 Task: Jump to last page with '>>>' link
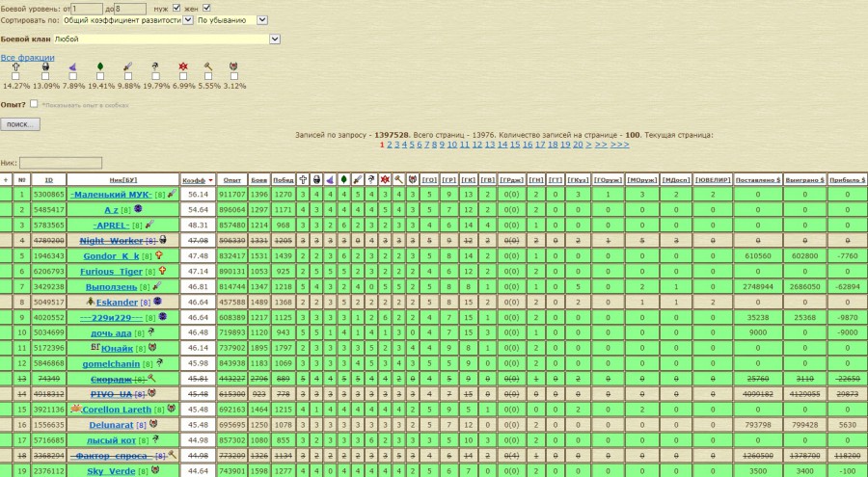619,145
